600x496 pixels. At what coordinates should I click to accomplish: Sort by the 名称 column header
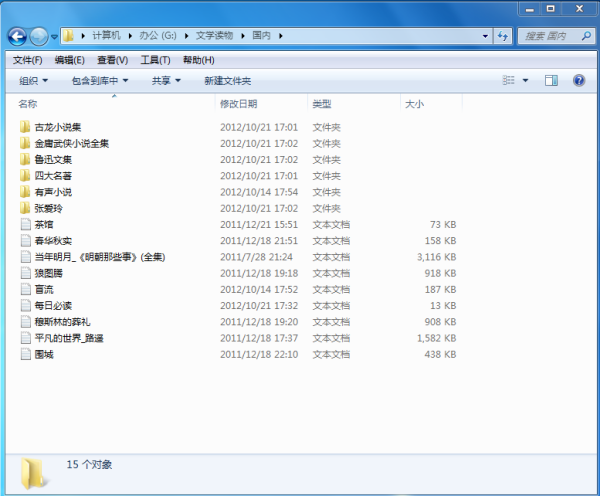tap(28, 104)
